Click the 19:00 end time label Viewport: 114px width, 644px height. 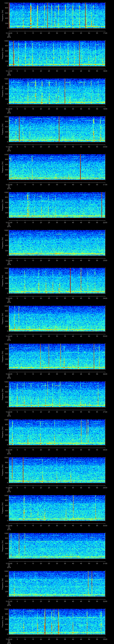coord(105,109)
